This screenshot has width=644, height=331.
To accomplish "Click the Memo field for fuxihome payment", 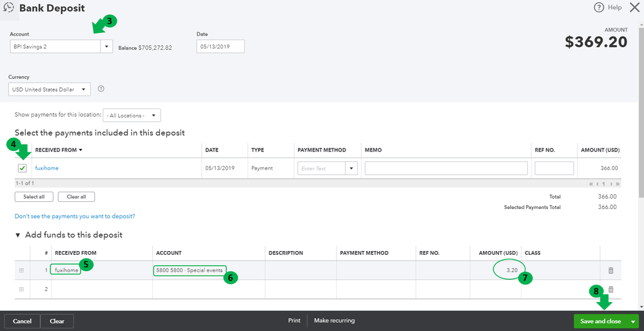I will click(446, 168).
